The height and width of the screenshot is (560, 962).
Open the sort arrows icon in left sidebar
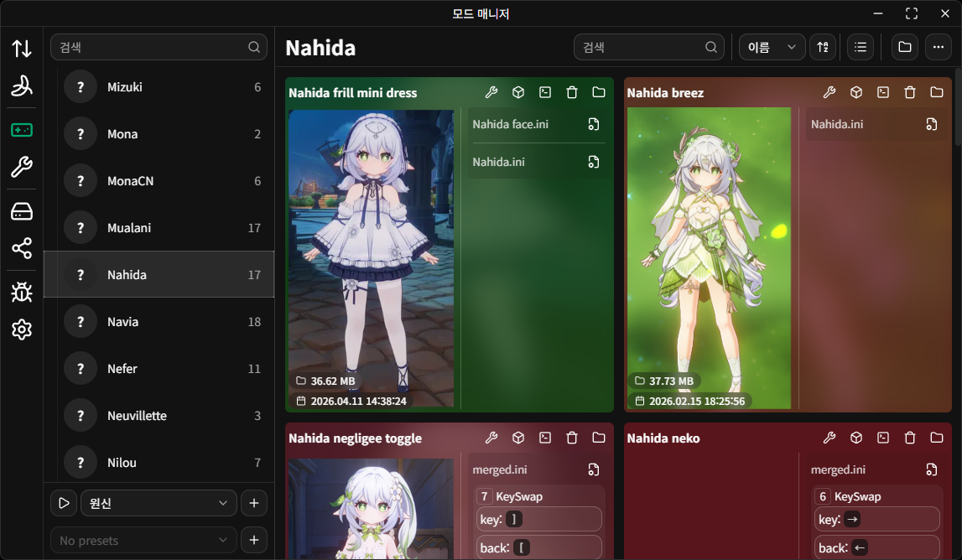point(22,48)
